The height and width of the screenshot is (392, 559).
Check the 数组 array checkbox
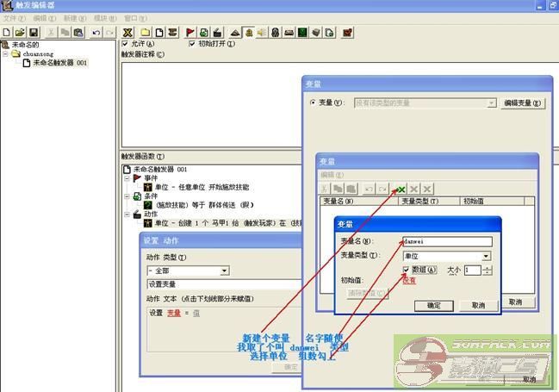[407, 270]
